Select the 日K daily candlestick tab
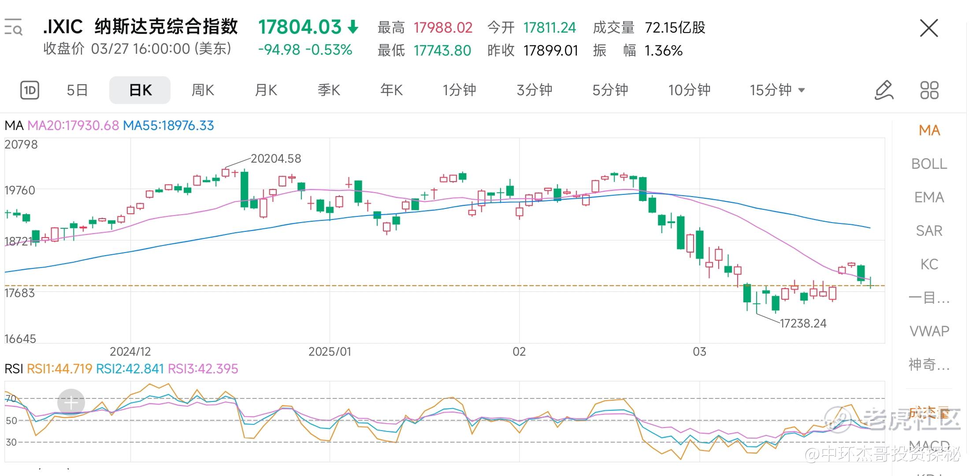This screenshot has width=980, height=476. (140, 90)
